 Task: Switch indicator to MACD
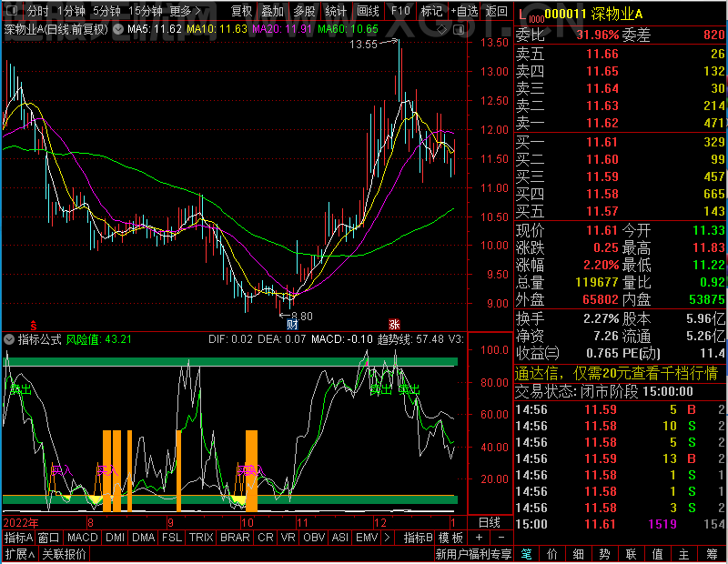(82, 538)
